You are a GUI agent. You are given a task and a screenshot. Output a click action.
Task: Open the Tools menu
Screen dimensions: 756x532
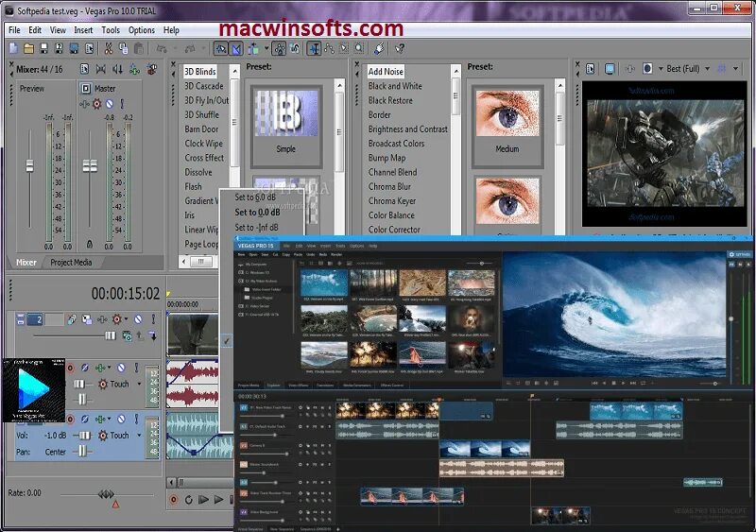coord(111,30)
